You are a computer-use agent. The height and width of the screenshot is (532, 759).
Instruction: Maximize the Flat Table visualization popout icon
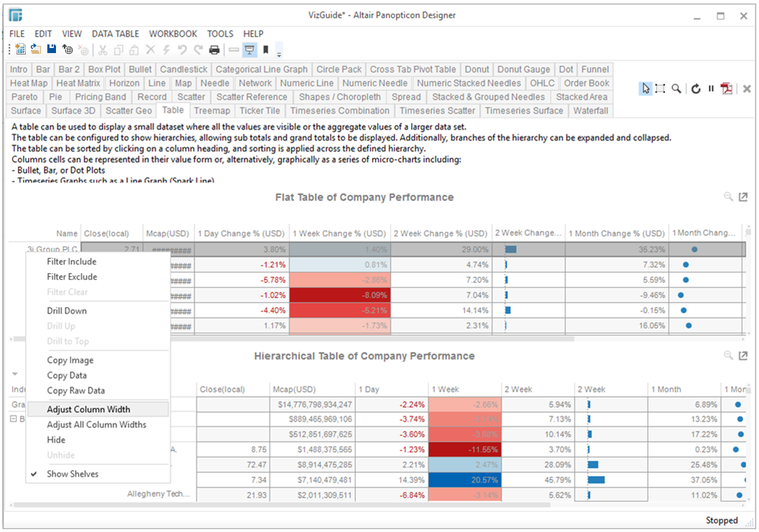[x=743, y=196]
